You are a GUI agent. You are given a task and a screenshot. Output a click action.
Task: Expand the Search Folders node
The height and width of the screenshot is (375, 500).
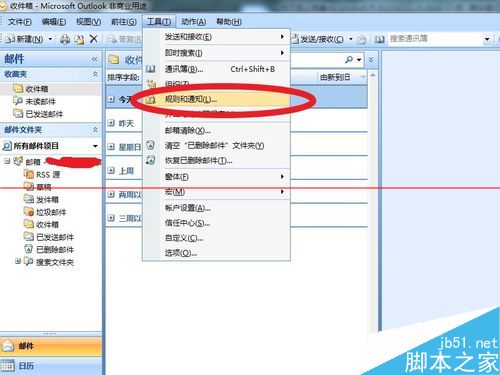click(18, 261)
